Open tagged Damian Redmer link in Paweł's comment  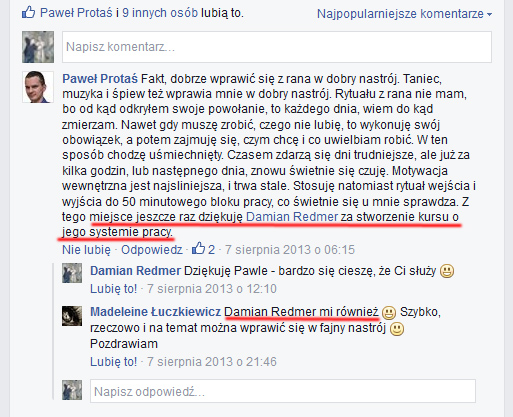click(x=292, y=217)
